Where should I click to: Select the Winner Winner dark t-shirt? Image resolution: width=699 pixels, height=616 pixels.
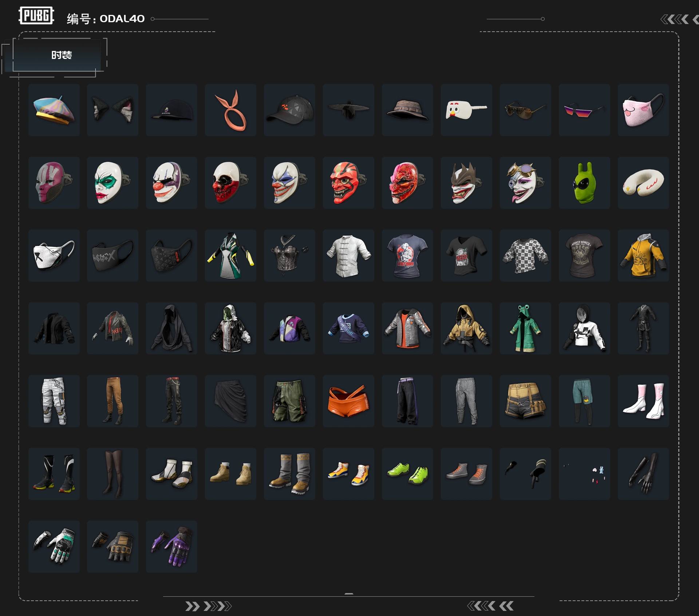coord(584,255)
